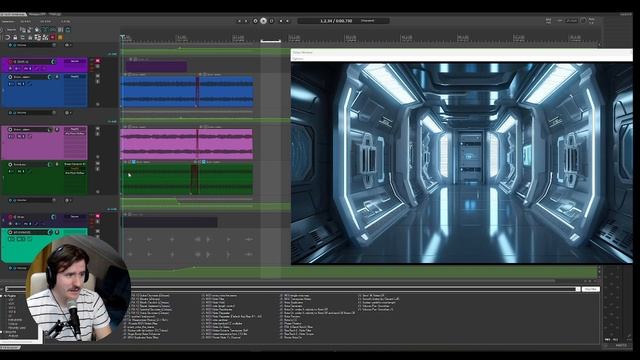
Task: Click the transport play button
Action: (x=263, y=20)
